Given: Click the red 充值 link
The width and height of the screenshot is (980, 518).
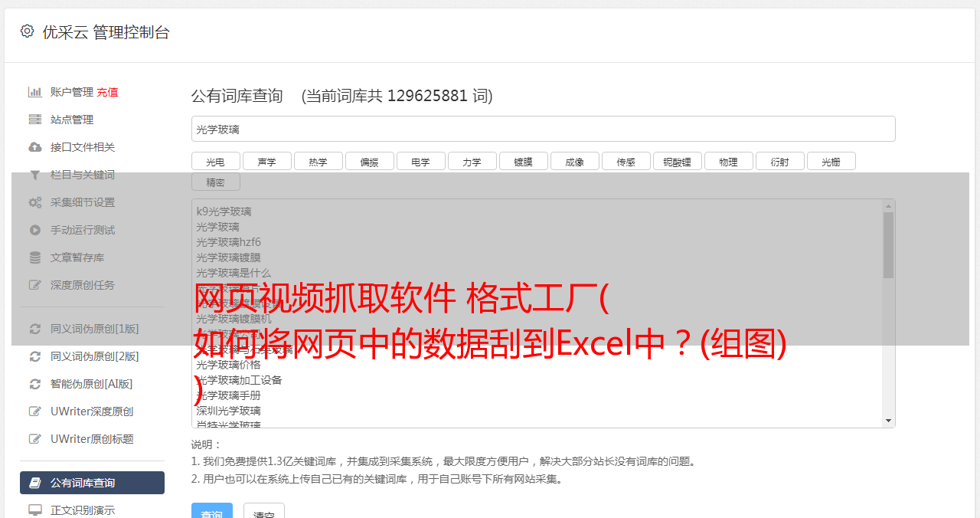Looking at the screenshot, I should coord(107,92).
